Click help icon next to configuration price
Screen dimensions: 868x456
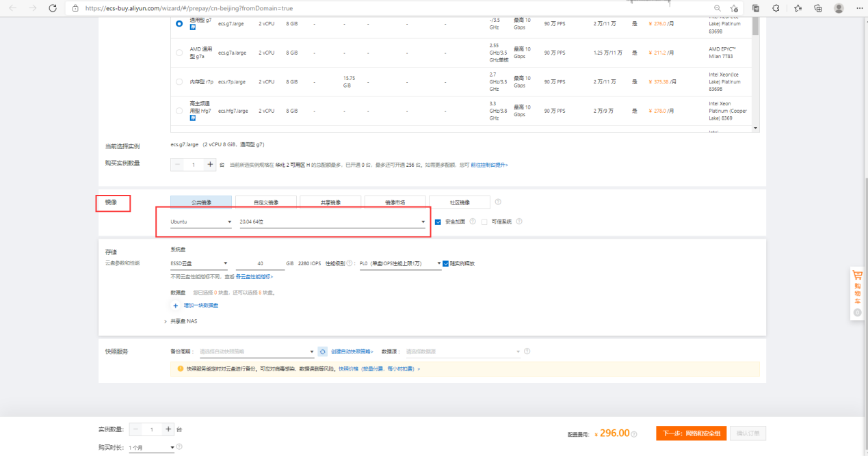[634, 434]
